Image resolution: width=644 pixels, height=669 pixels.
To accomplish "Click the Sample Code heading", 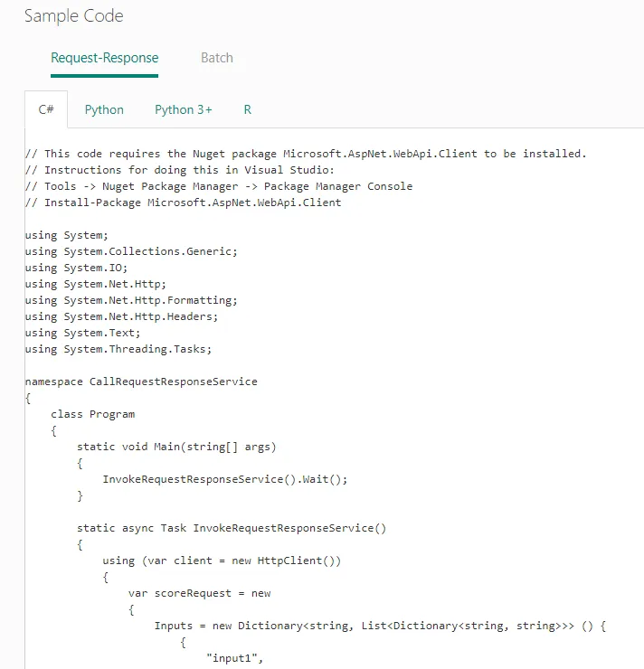I will [74, 15].
